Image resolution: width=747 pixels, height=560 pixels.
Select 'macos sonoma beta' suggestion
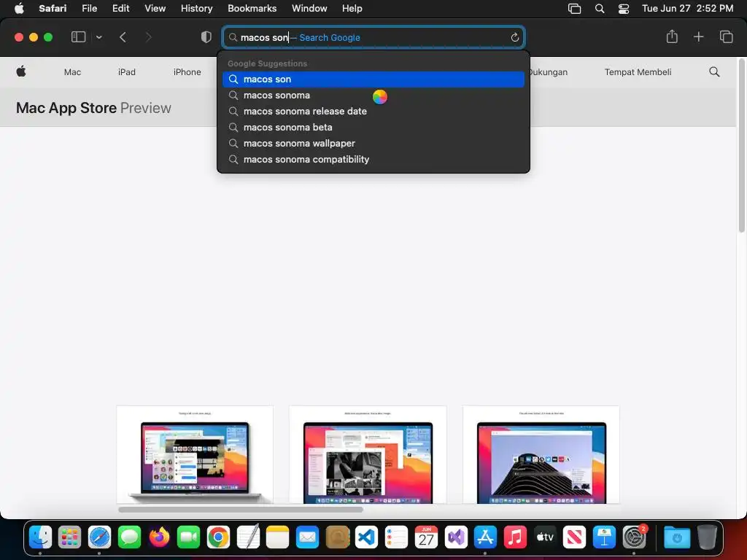click(x=373, y=127)
